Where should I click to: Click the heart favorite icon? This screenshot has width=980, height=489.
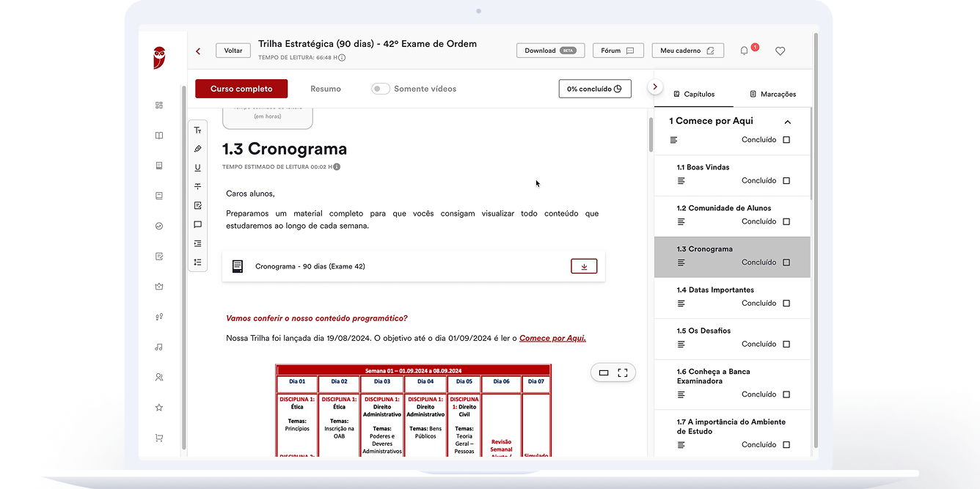point(780,51)
